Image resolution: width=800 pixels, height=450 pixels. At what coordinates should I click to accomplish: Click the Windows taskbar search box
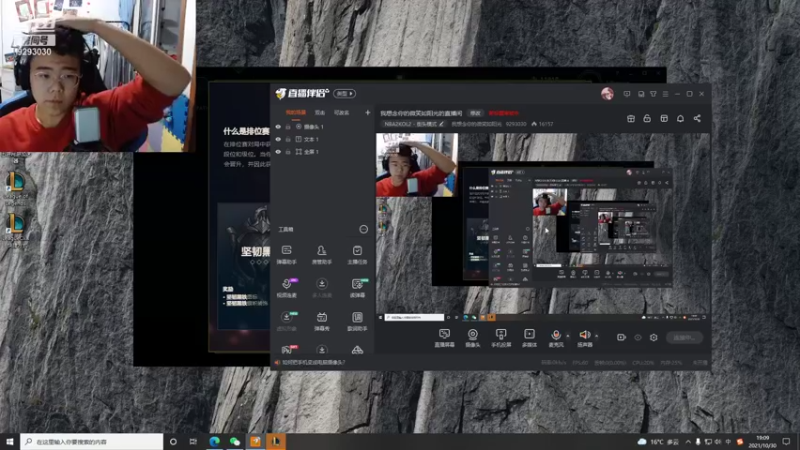[92, 441]
